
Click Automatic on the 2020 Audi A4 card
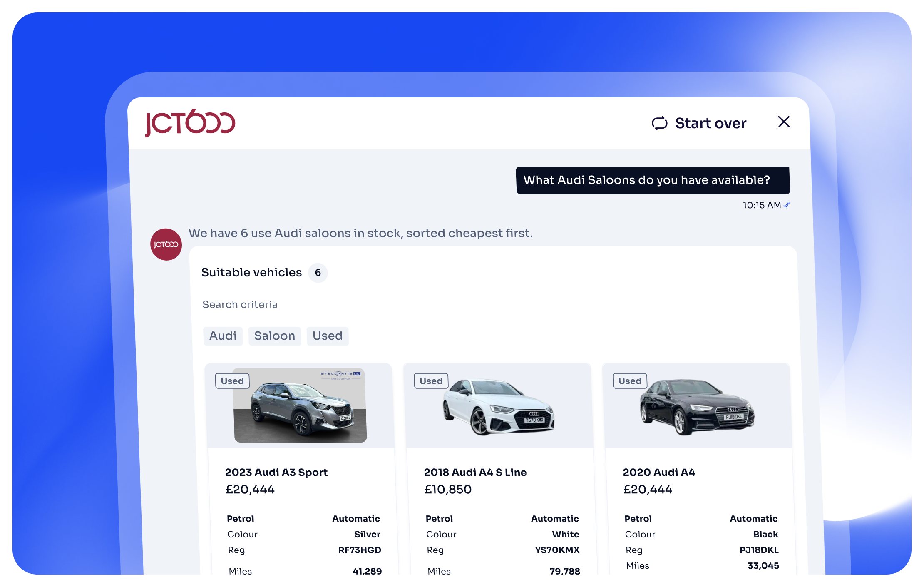[754, 519]
